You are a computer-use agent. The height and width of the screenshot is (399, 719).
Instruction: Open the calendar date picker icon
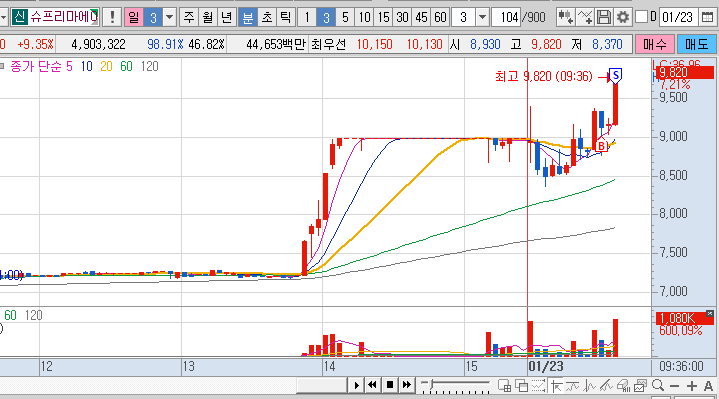[708, 17]
